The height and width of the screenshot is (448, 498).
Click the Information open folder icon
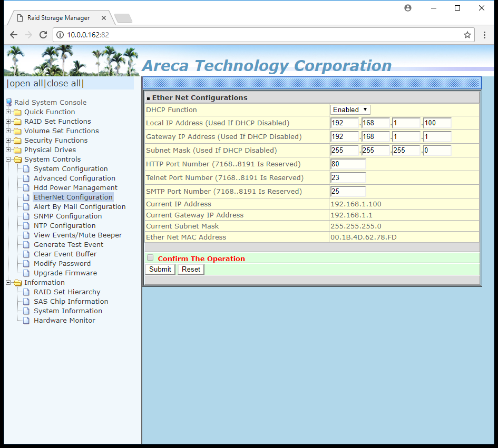click(x=18, y=282)
